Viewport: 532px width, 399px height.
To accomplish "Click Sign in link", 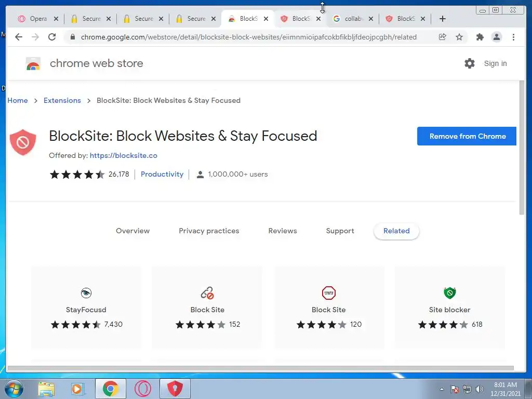I will point(495,63).
